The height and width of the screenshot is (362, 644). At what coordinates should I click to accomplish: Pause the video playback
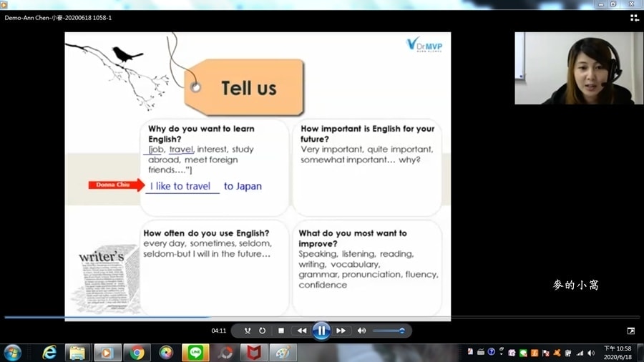click(x=321, y=331)
